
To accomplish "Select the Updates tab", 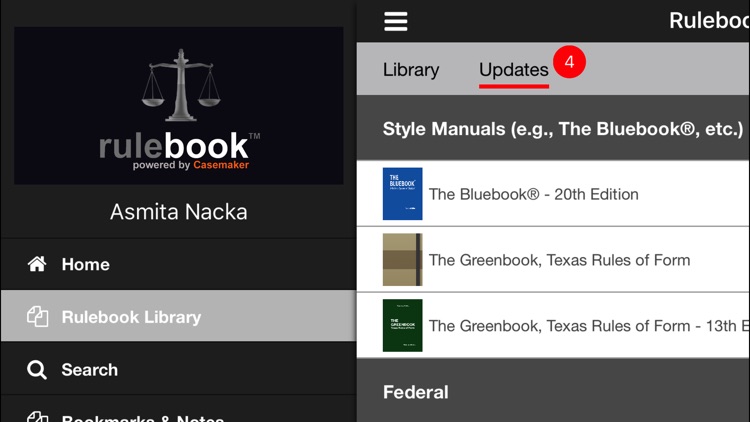I will point(514,70).
